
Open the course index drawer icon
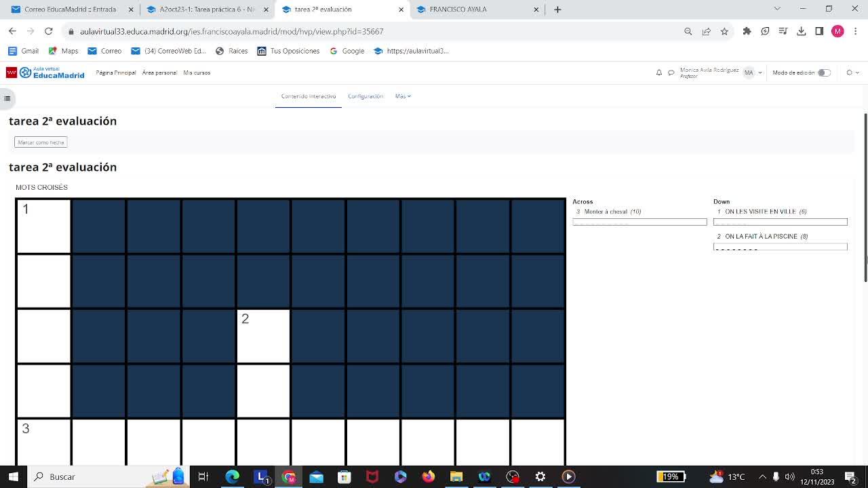point(7,98)
